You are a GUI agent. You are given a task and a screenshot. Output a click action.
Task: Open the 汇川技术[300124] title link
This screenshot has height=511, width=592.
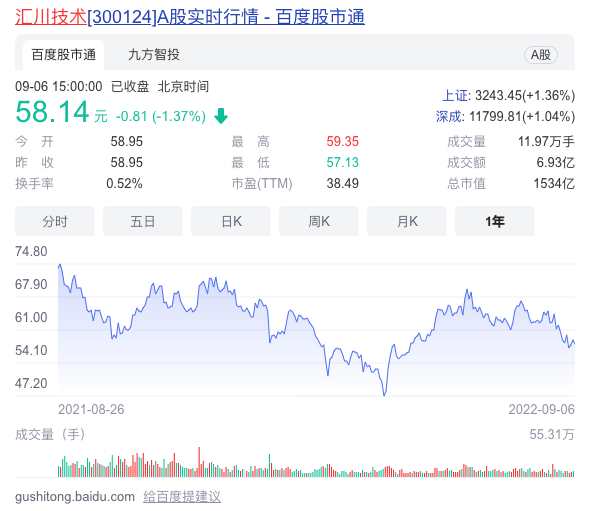[x=190, y=17]
